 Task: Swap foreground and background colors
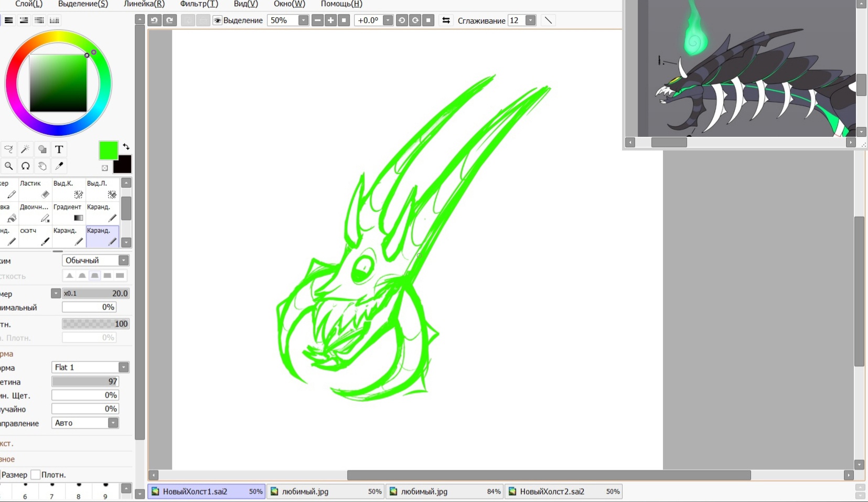(x=126, y=147)
